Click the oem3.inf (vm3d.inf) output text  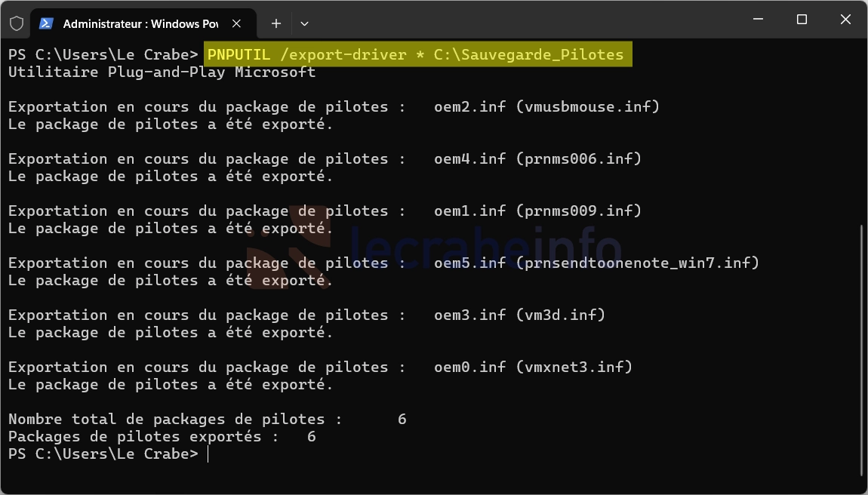pos(519,315)
